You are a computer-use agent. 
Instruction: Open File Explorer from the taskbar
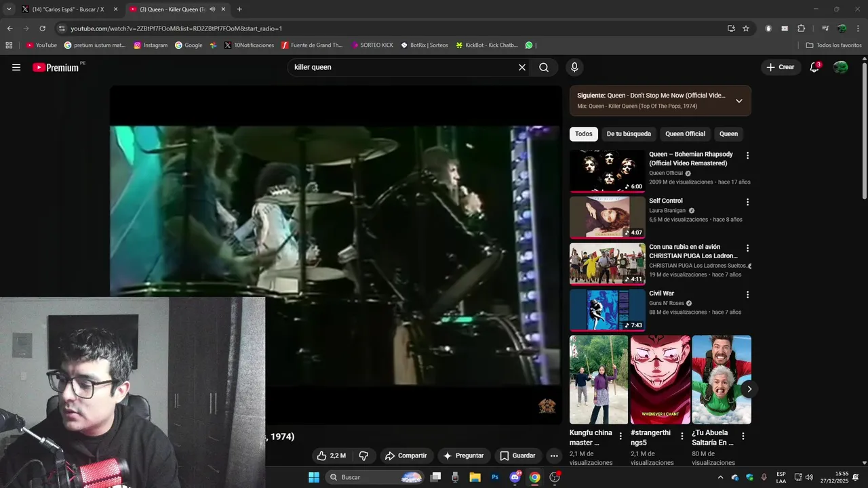475,477
